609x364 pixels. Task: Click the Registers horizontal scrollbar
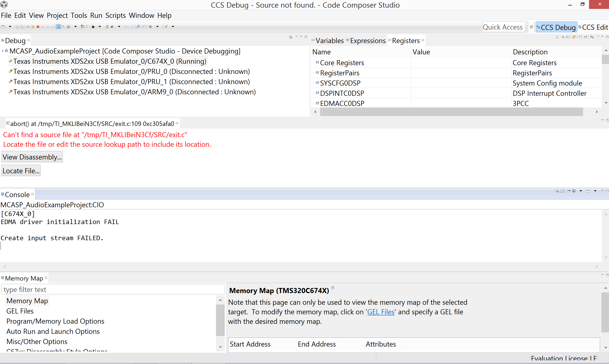[x=451, y=112]
